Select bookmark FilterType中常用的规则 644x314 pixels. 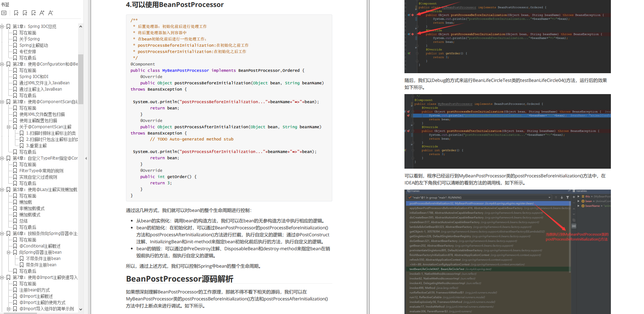pos(41,171)
